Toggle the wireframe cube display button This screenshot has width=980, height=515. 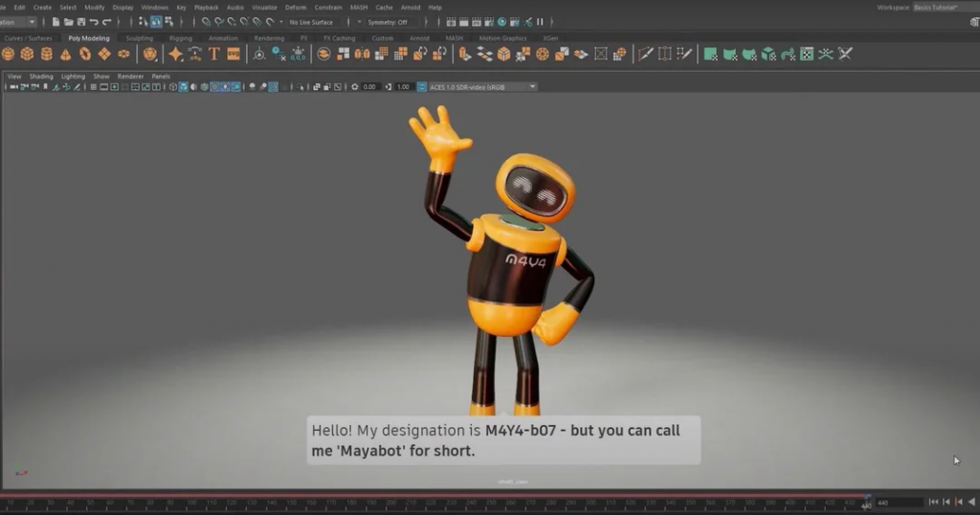(x=173, y=87)
